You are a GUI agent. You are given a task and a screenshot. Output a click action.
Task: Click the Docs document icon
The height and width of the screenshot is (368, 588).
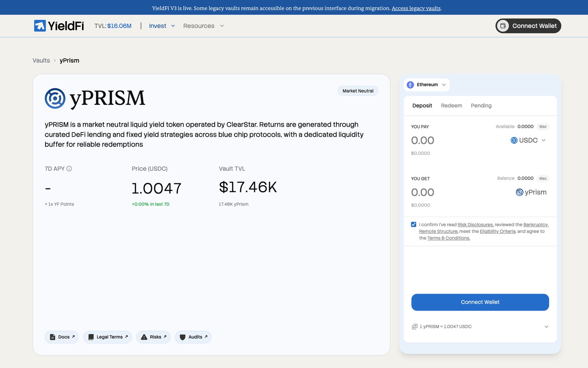point(53,337)
